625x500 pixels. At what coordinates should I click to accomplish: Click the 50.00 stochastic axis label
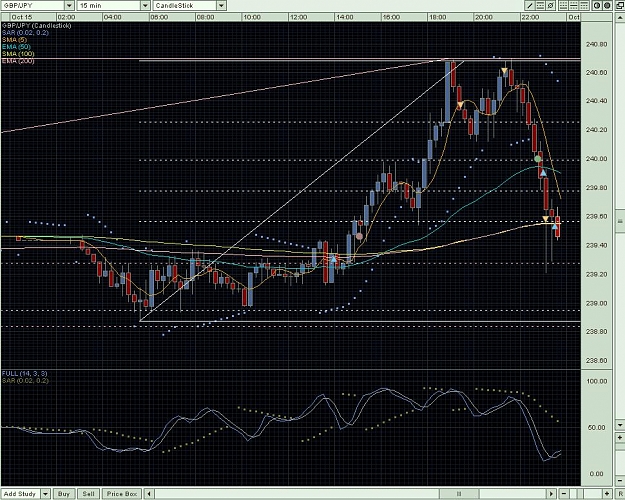(597, 427)
